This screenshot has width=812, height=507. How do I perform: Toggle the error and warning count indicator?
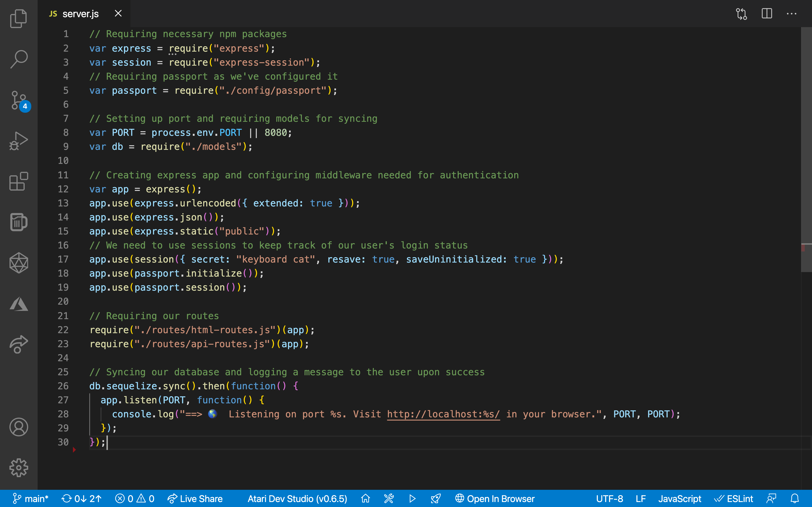click(134, 498)
